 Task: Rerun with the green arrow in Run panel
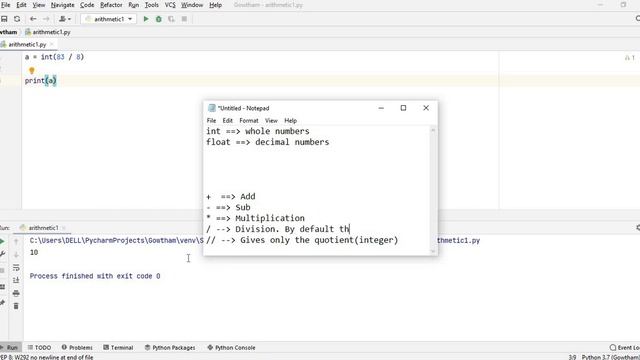point(2,242)
